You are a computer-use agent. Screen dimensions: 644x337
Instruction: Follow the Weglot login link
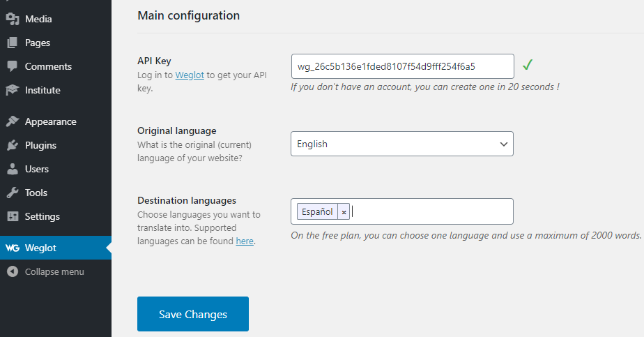pos(190,75)
